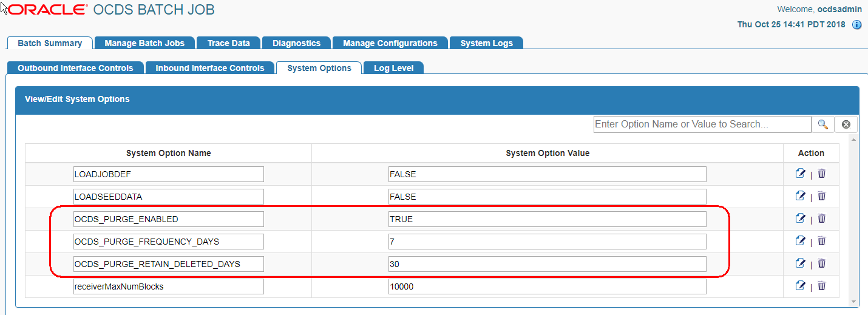Click the OCDS_PURGE_ENABLED name field

169,219
